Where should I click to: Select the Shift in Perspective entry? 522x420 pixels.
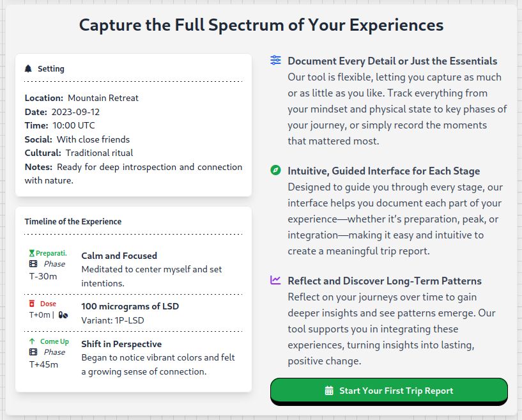[133, 358]
